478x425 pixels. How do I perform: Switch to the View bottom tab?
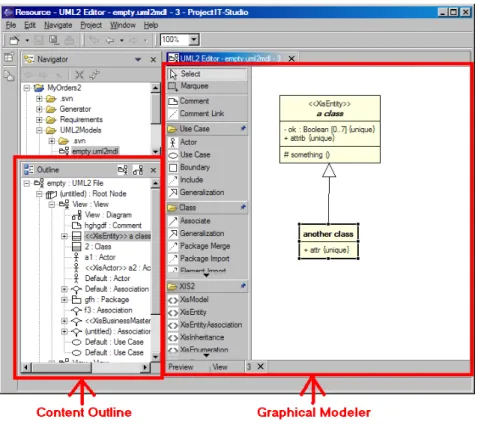(x=220, y=367)
